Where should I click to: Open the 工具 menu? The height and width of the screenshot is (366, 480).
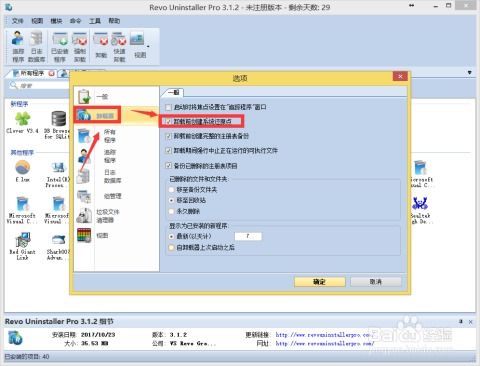click(95, 21)
